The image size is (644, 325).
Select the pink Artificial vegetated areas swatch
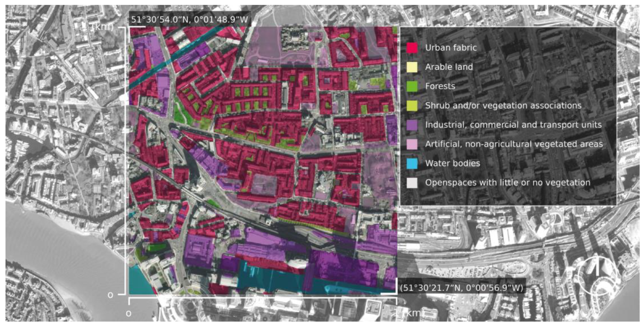click(x=412, y=144)
